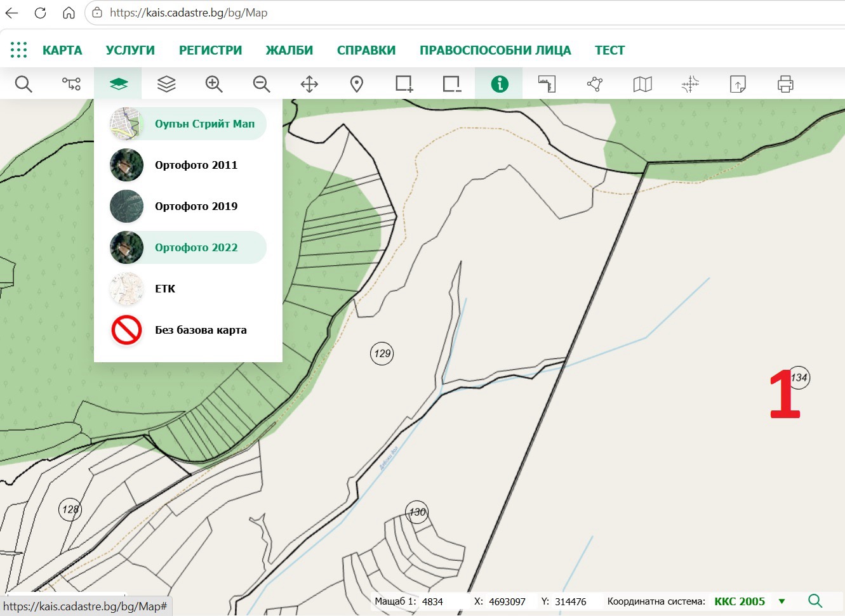Open the ККС 2005 coordinate system selector

pos(740,601)
